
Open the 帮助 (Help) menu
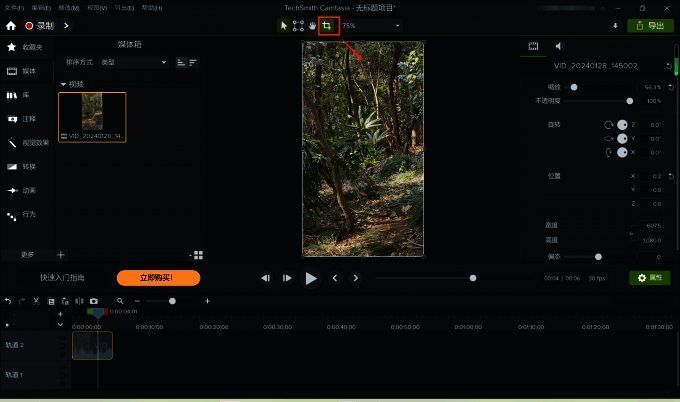[151, 7]
